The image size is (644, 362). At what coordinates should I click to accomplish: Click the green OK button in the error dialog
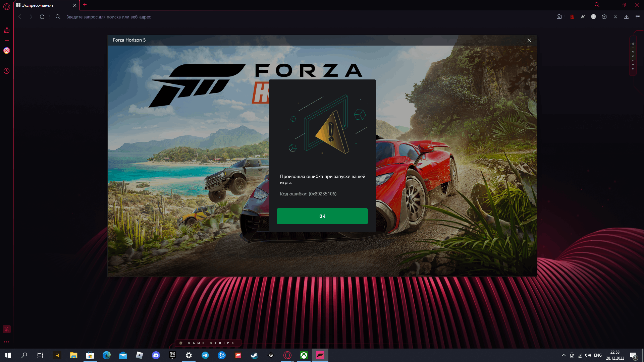tap(322, 216)
